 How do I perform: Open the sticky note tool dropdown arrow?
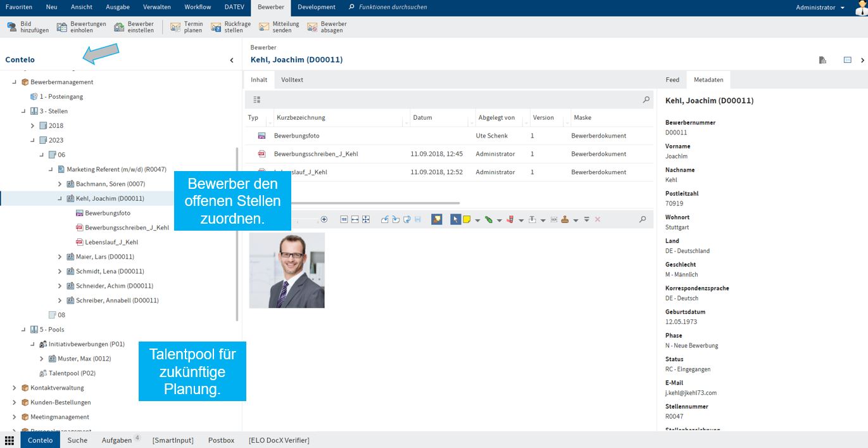[x=477, y=220]
